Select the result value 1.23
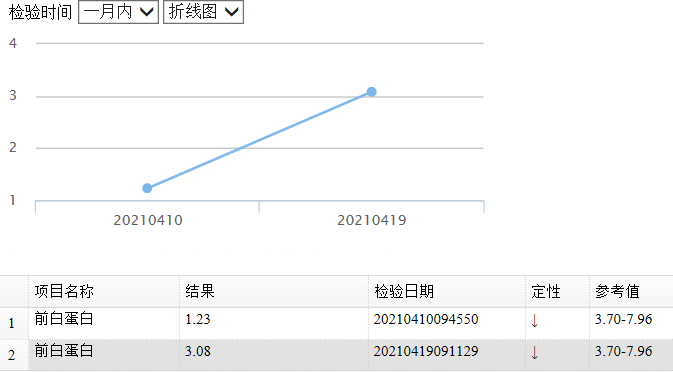Image resolution: width=673 pixels, height=372 pixels. [x=198, y=319]
